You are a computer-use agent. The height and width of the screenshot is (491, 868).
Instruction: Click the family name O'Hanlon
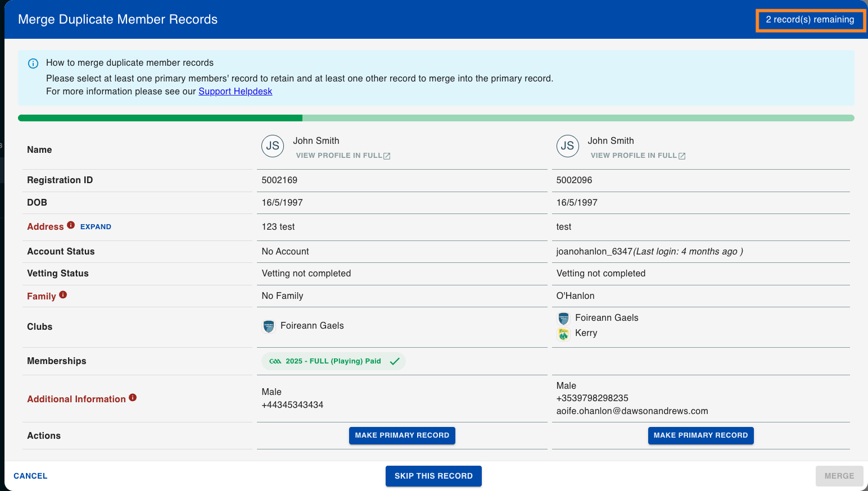575,296
